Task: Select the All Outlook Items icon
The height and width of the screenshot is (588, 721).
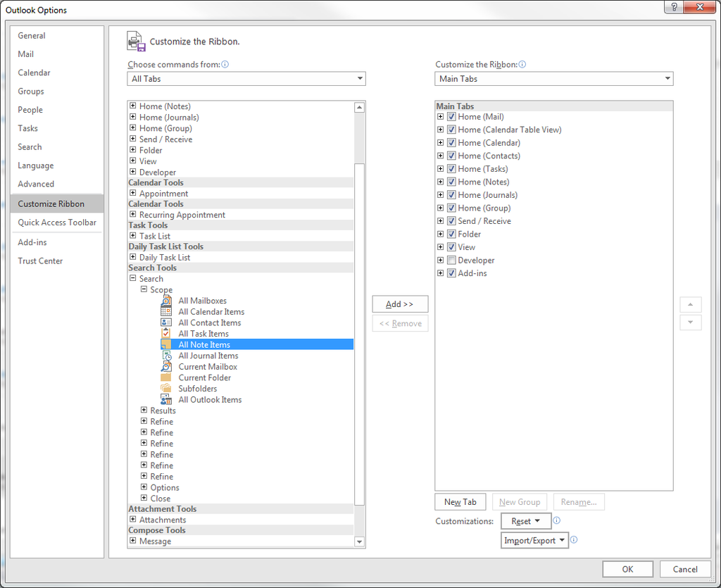Action: tap(166, 399)
